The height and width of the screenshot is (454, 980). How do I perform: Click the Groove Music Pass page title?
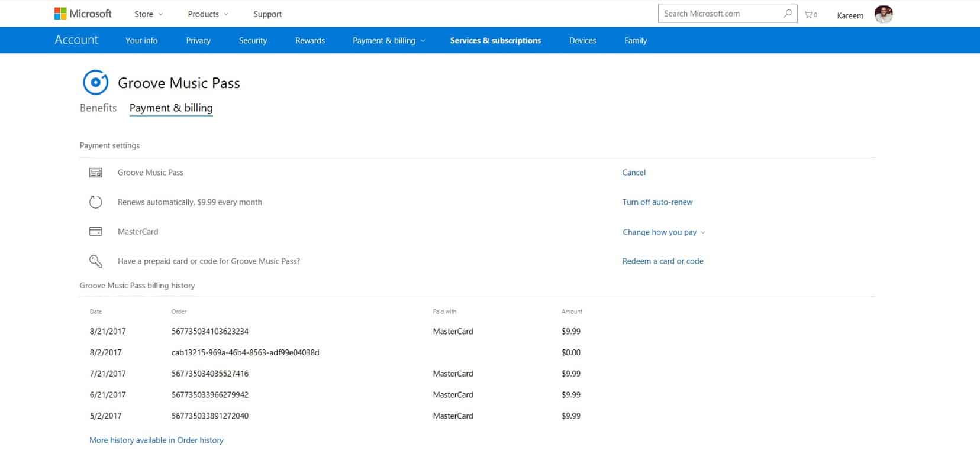(x=179, y=83)
